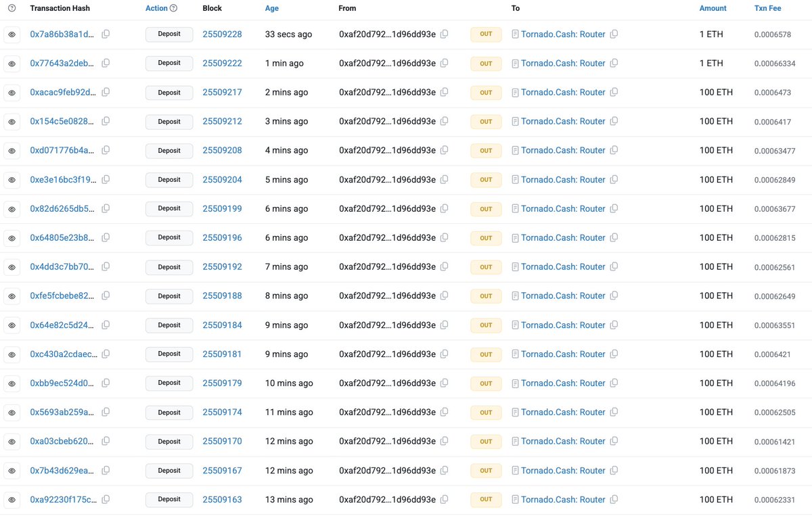Copy transaction hash 0xa92230f175c
The width and height of the screenshot is (812, 516).
106,499
